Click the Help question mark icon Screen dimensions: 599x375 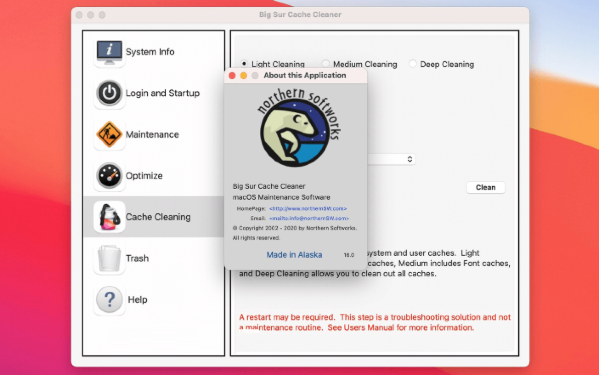point(109,300)
